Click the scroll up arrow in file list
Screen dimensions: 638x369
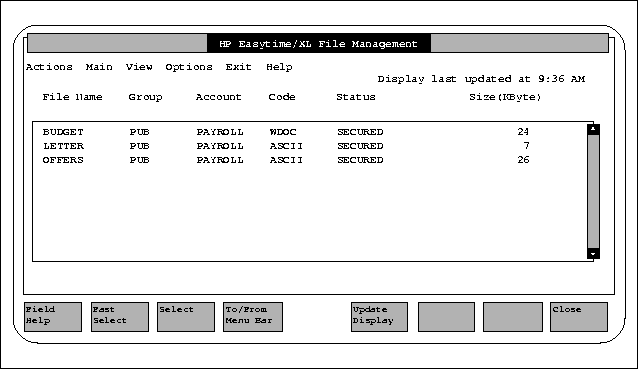pyautogui.click(x=593, y=129)
